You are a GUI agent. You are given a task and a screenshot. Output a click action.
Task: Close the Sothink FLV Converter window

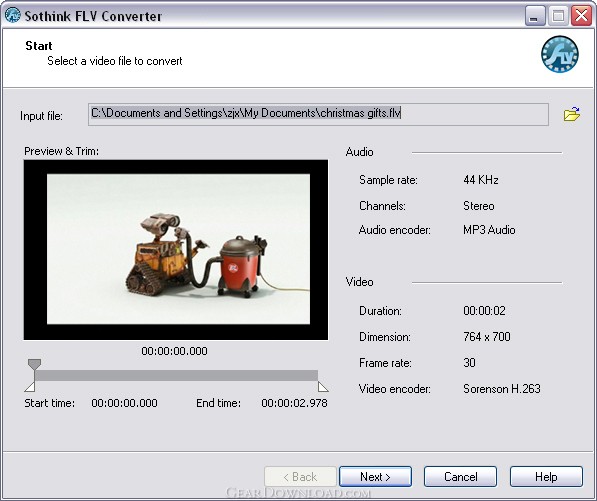click(581, 16)
